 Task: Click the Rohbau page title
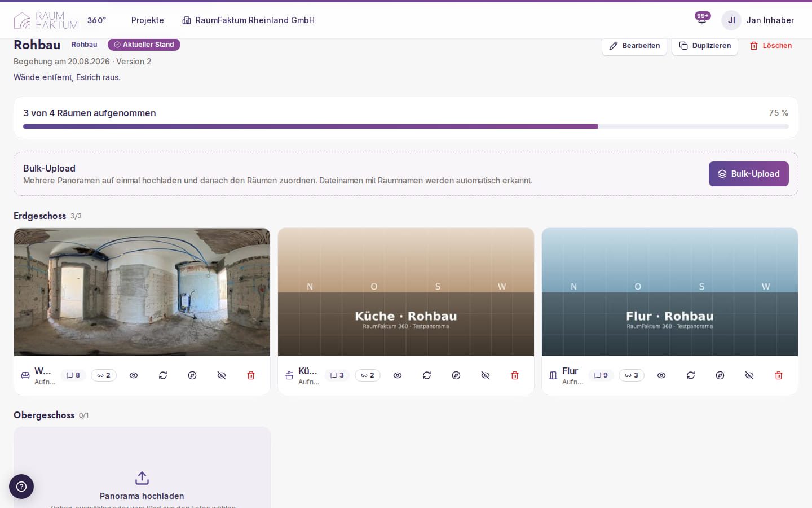37,45
